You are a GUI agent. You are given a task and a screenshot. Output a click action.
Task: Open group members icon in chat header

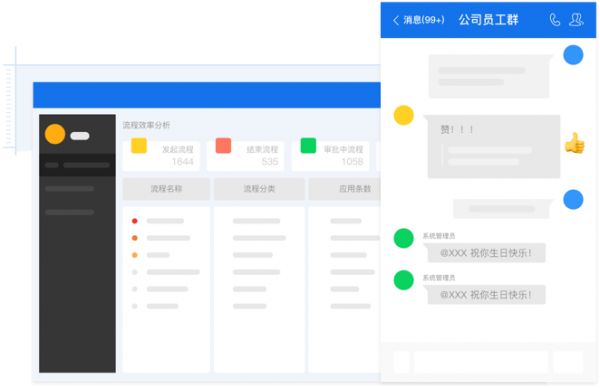click(x=576, y=20)
